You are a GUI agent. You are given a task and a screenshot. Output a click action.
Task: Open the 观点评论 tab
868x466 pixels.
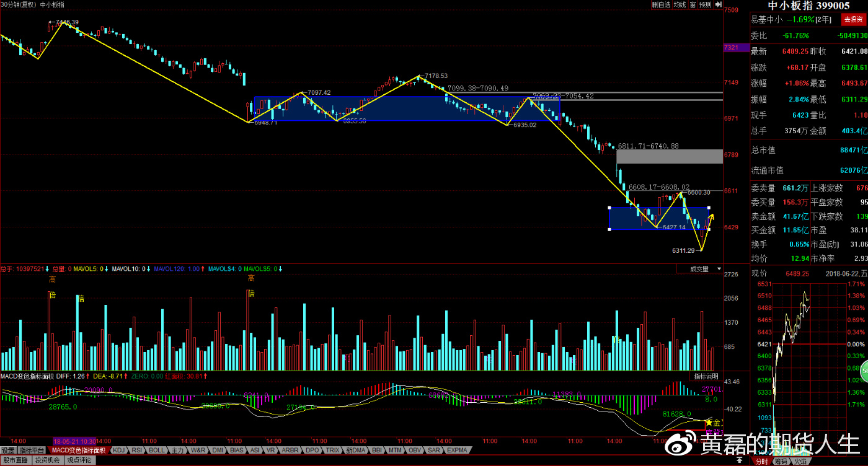tap(79, 460)
